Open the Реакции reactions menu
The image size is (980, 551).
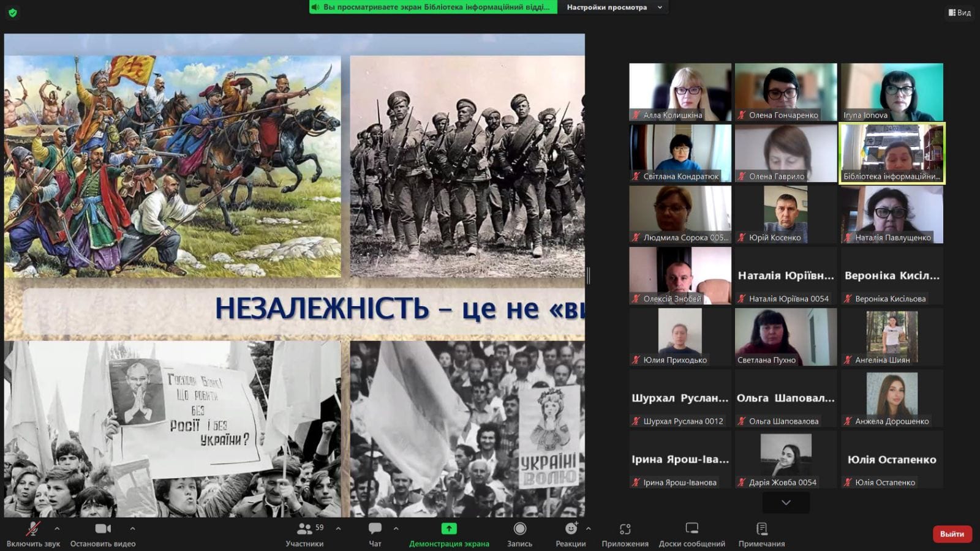click(x=570, y=534)
